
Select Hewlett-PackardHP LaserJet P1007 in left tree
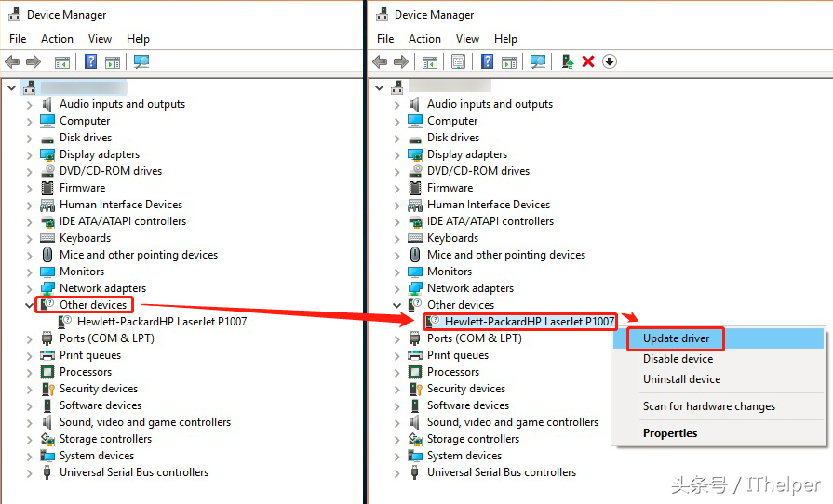162,322
